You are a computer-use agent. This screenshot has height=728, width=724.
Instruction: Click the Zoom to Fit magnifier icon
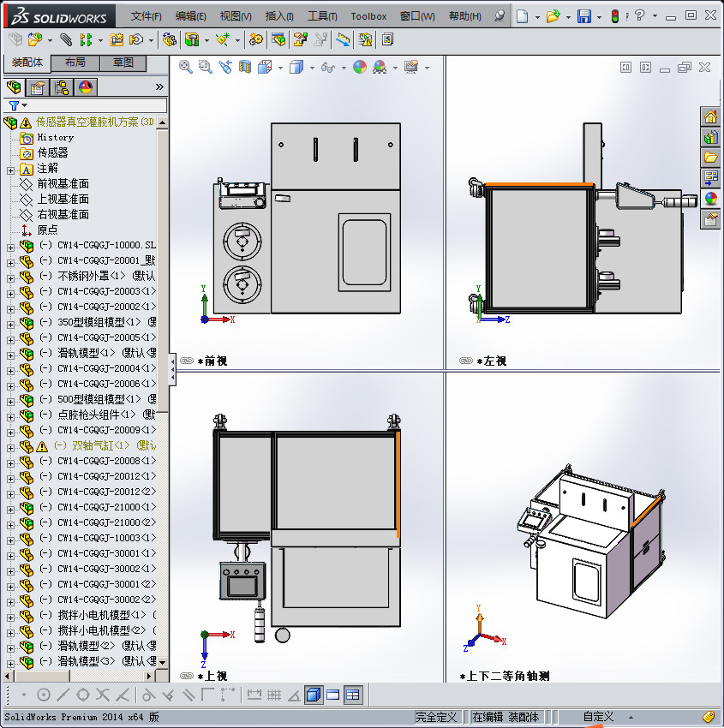(186, 67)
